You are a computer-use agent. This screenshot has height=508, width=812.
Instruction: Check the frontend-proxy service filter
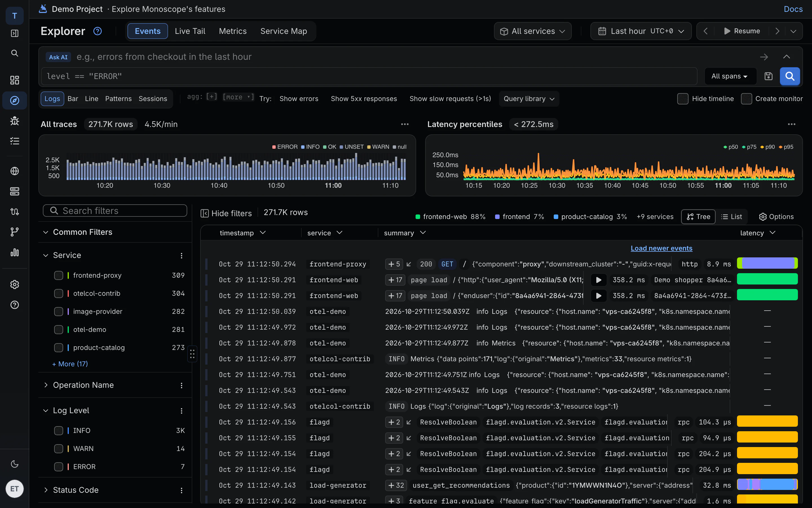tap(58, 275)
